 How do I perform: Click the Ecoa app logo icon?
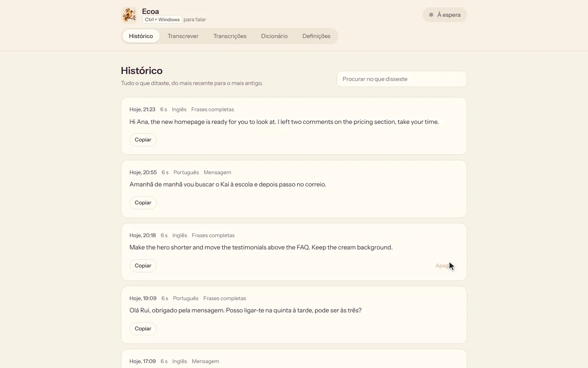(129, 15)
